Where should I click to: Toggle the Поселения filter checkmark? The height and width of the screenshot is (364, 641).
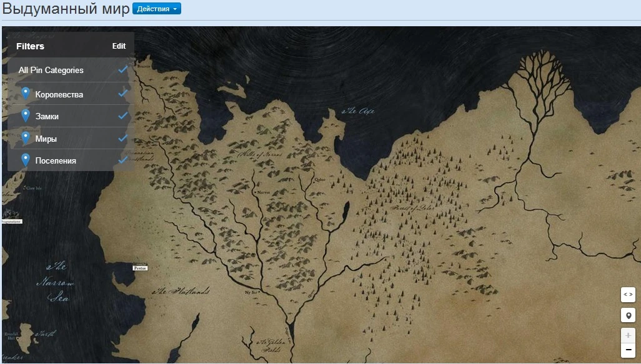[122, 160]
